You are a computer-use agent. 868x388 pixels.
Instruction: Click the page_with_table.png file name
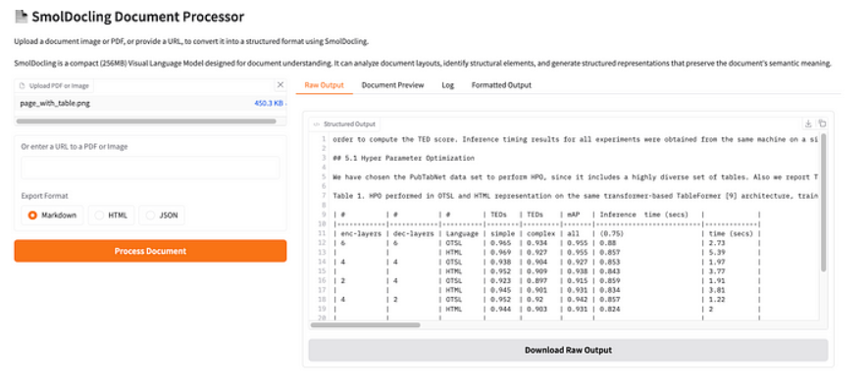(55, 103)
